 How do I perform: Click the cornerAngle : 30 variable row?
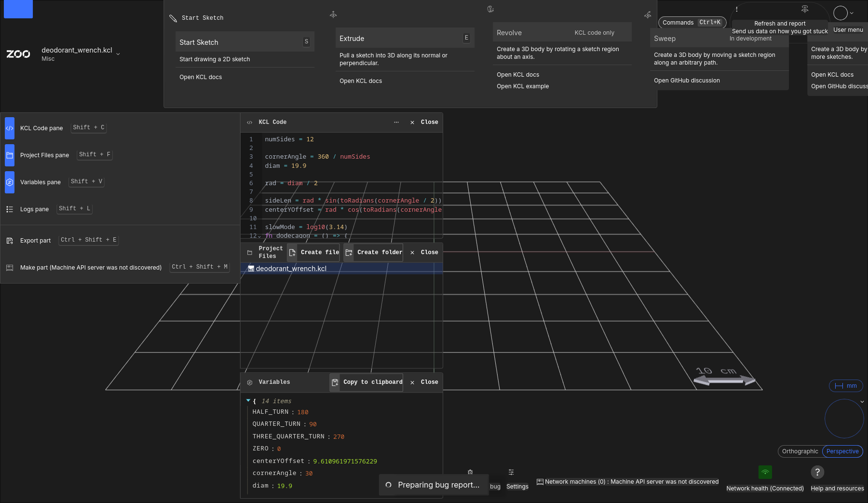282,474
